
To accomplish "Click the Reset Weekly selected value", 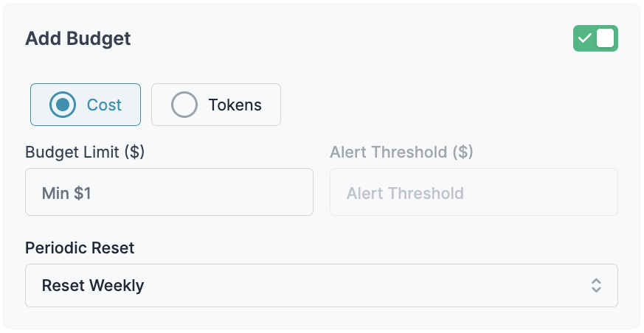I will [93, 285].
